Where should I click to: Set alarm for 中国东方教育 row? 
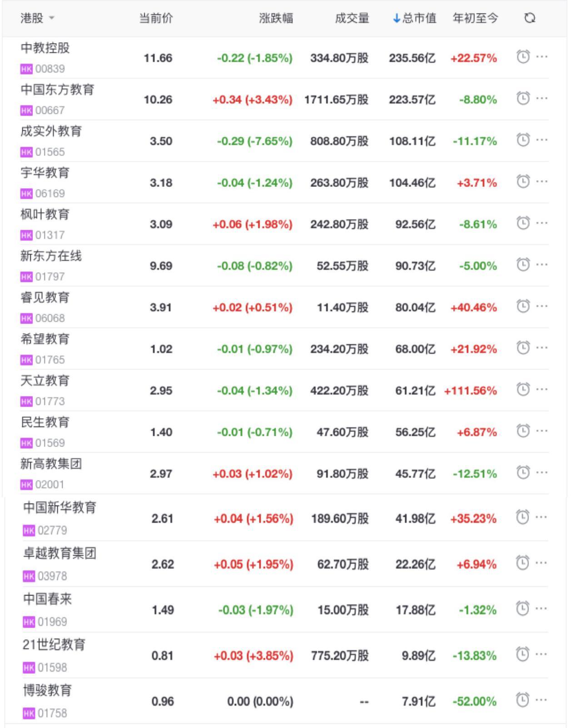pyautogui.click(x=523, y=98)
